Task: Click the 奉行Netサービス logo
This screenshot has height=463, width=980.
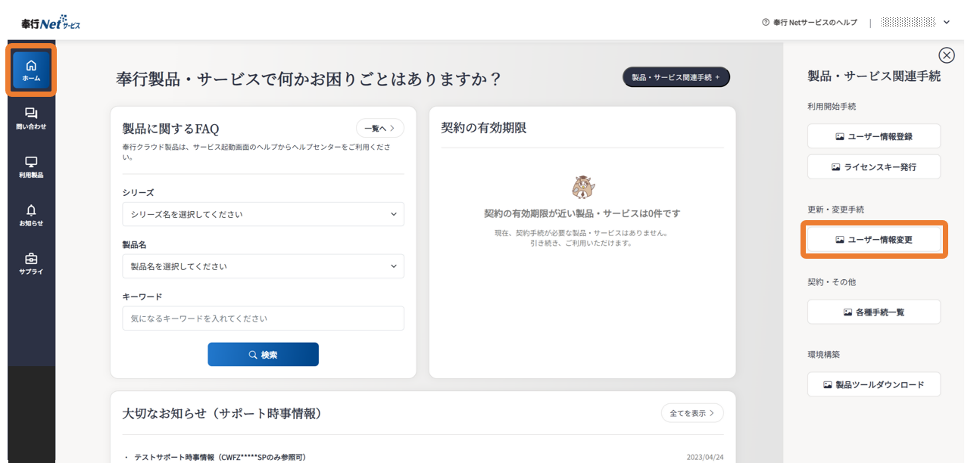Action: pos(50,22)
